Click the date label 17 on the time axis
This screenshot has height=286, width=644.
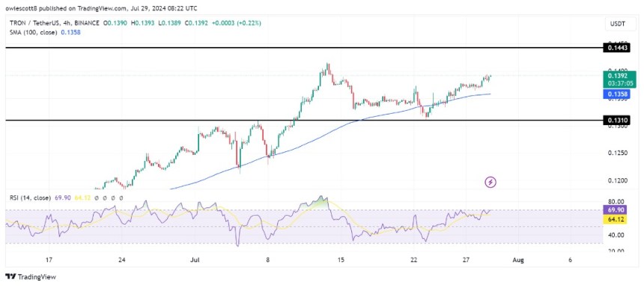click(x=49, y=260)
